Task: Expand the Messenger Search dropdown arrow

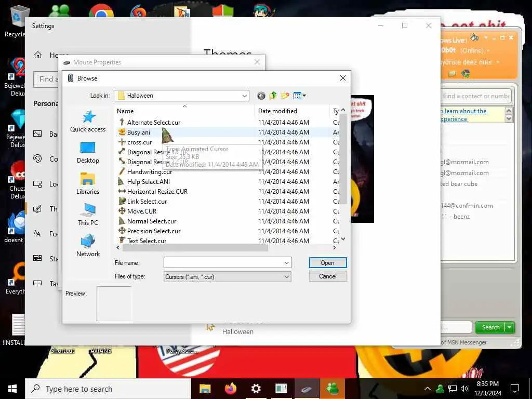Action: [510, 327]
